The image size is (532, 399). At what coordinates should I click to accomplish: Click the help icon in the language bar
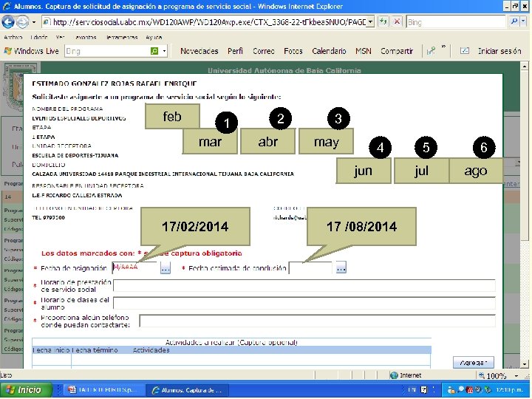(424, 390)
